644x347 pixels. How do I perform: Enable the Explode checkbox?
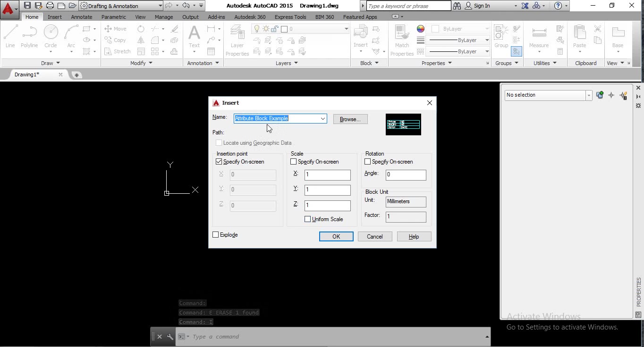coord(216,235)
